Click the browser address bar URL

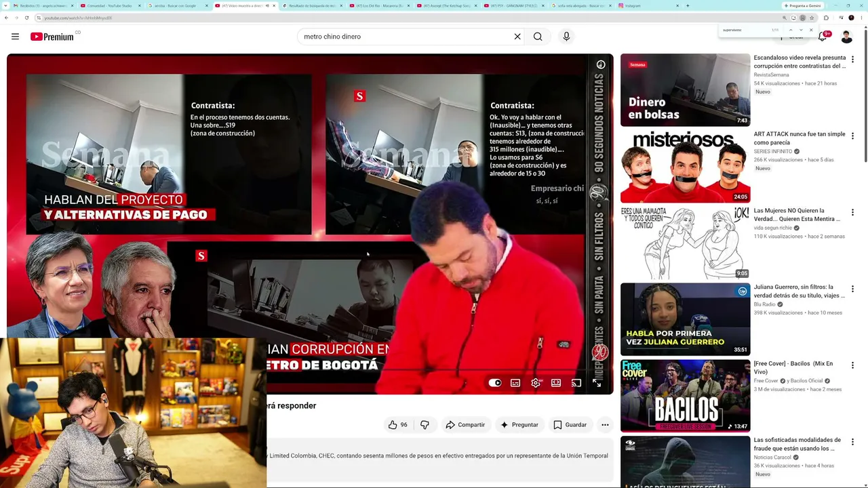point(78,18)
